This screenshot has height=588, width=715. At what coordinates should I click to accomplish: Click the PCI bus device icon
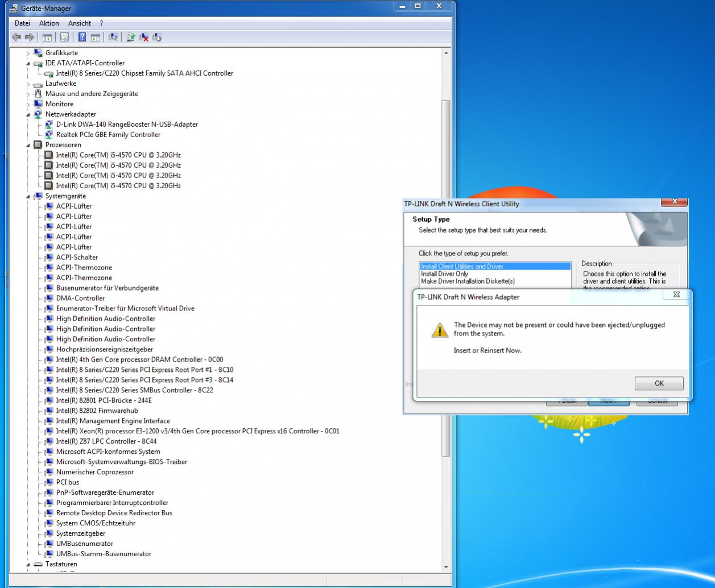click(x=49, y=483)
